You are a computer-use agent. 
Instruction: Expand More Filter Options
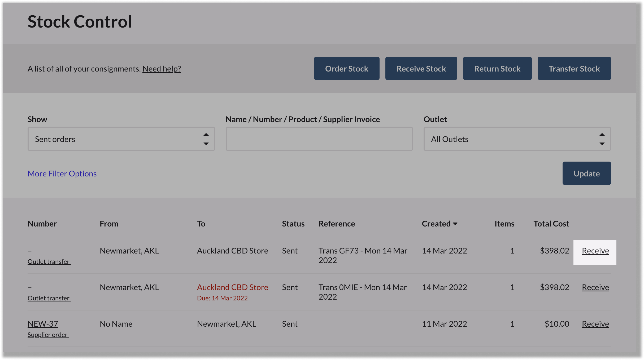click(62, 174)
